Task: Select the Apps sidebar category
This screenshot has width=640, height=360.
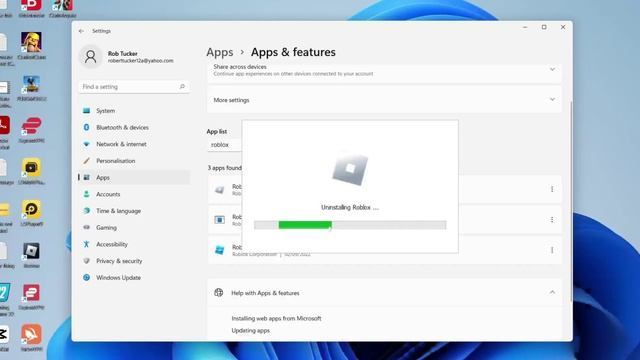Action: [134, 178]
